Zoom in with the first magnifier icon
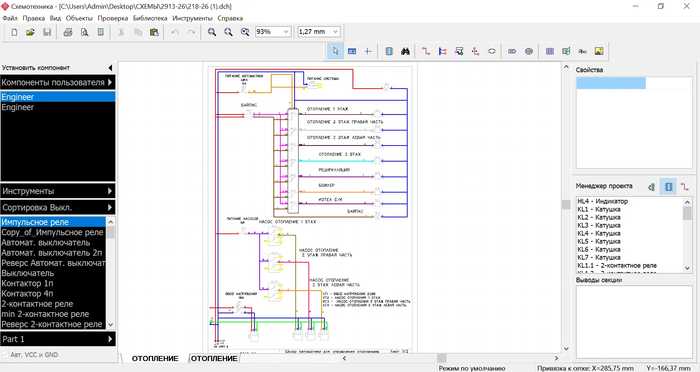The height and width of the screenshot is (372, 700). tap(212, 32)
